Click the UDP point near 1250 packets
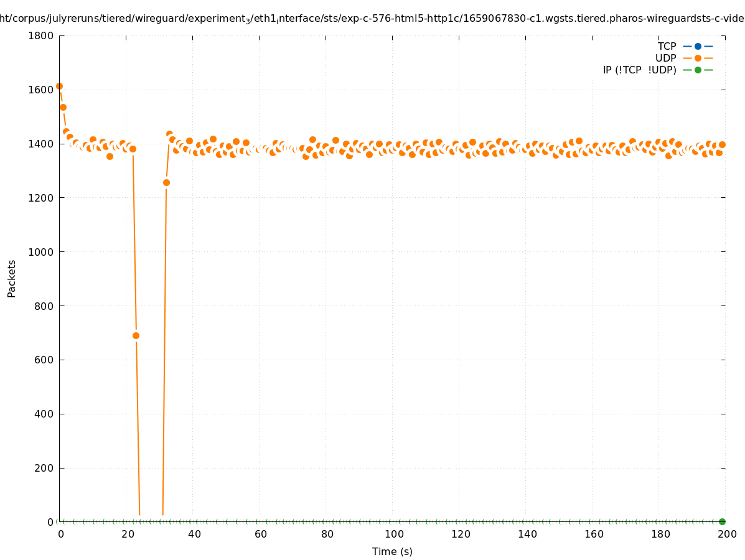Image resolution: width=745 pixels, height=560 pixels. [x=166, y=182]
